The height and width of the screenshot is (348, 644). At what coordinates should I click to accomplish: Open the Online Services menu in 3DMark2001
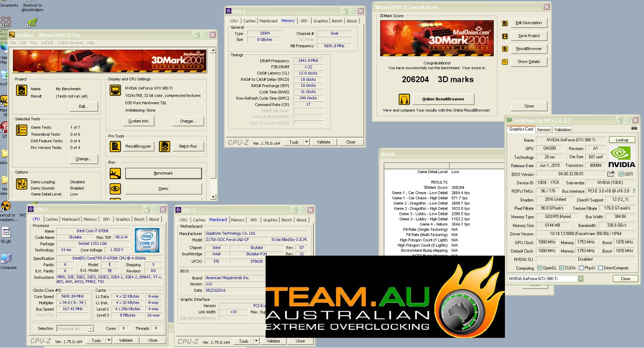pos(70,43)
